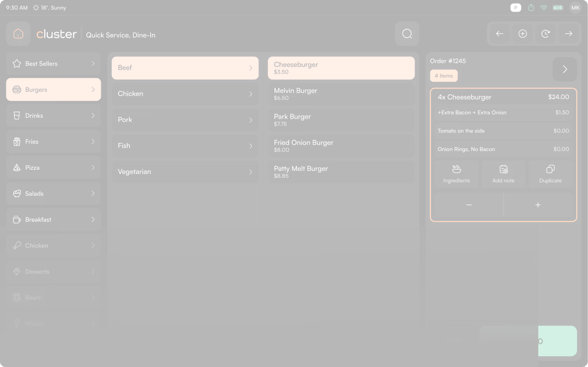The height and width of the screenshot is (367, 588).
Task: Go forward with the right arrow
Action: point(568,33)
